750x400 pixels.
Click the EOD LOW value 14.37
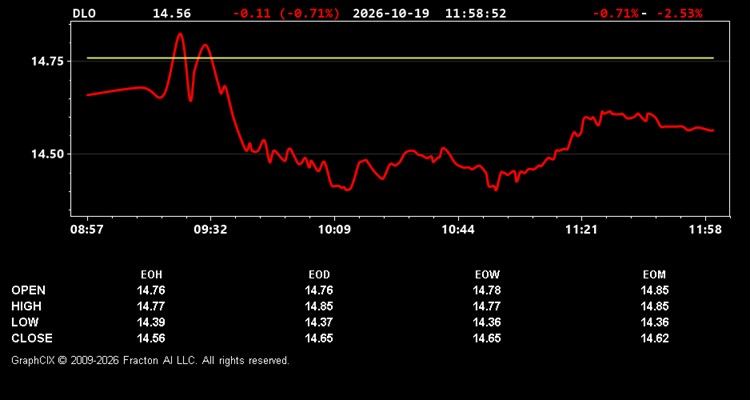click(319, 322)
